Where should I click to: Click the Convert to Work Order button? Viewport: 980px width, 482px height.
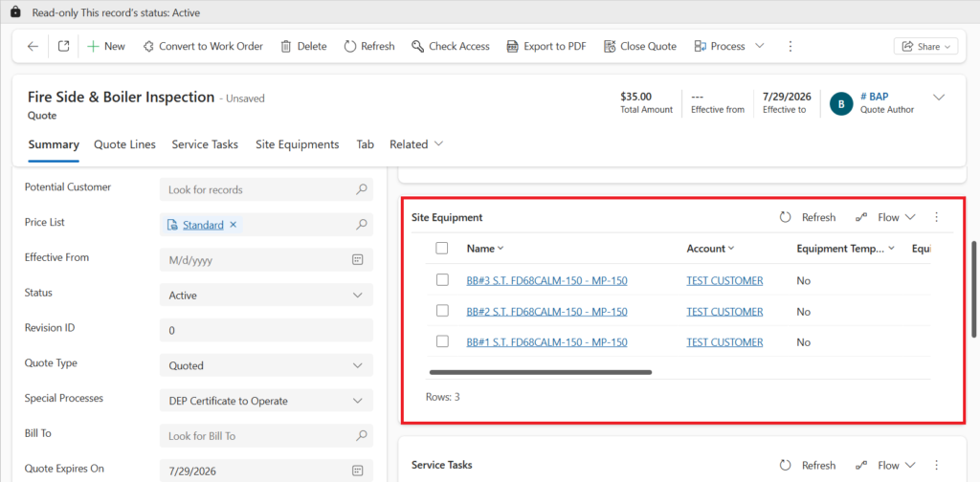203,46
